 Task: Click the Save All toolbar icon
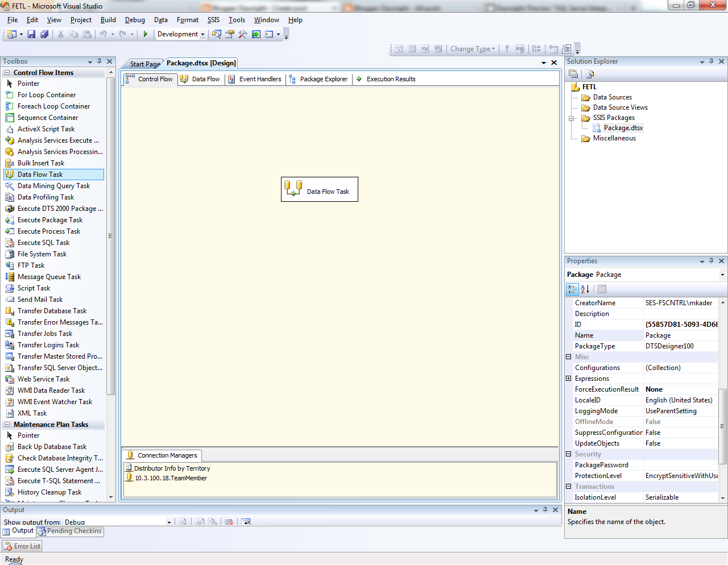(44, 34)
